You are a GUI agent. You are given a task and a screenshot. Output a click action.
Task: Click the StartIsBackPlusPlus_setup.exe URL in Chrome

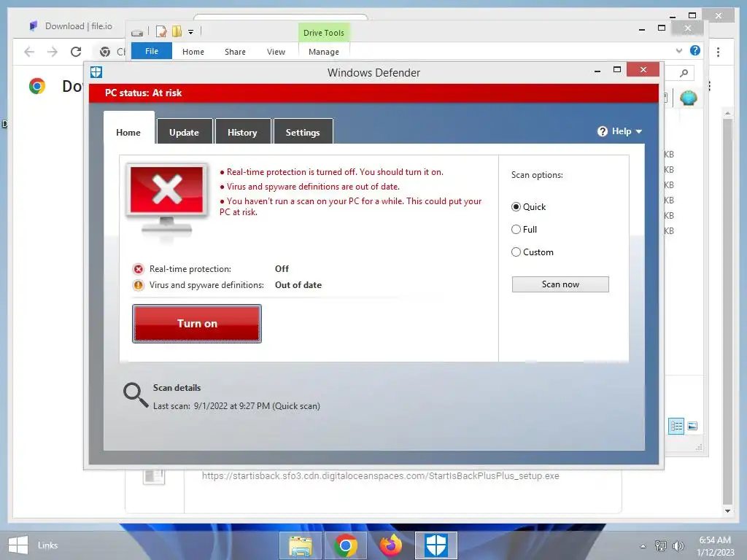(380, 475)
